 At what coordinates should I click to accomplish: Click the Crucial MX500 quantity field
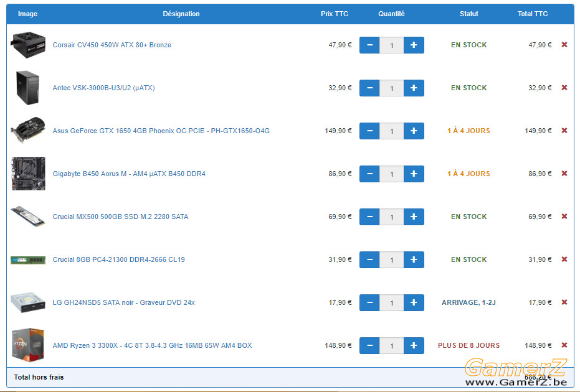[x=392, y=217]
